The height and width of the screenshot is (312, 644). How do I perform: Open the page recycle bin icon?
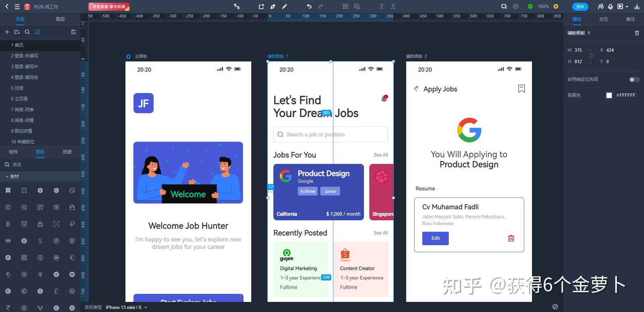point(73,32)
